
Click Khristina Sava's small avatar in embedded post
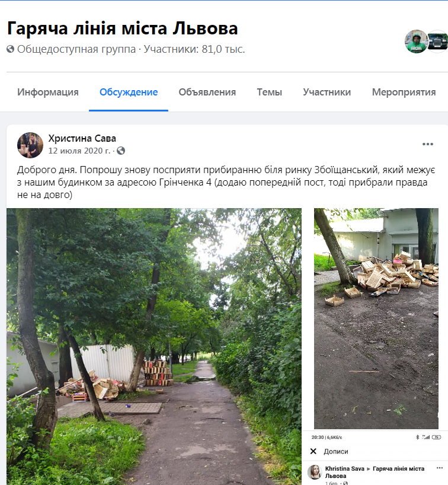[x=315, y=472]
